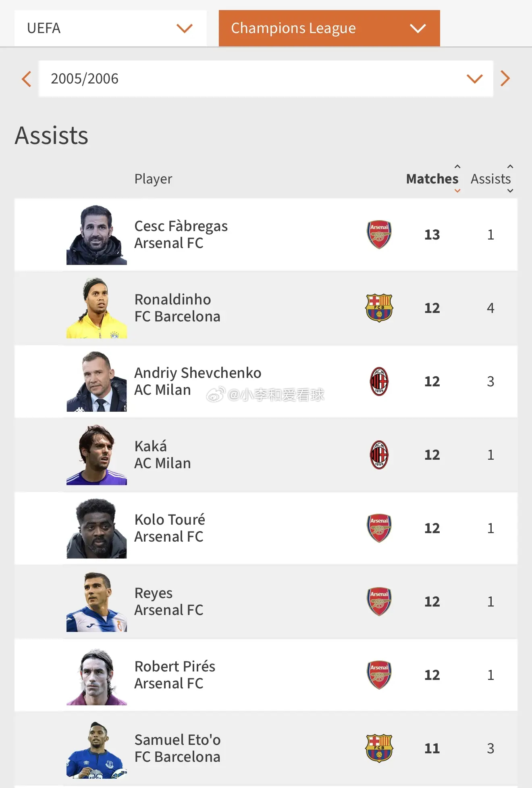532x788 pixels.
Task: Open Cesc Fàbregas player photo
Action: point(97,235)
